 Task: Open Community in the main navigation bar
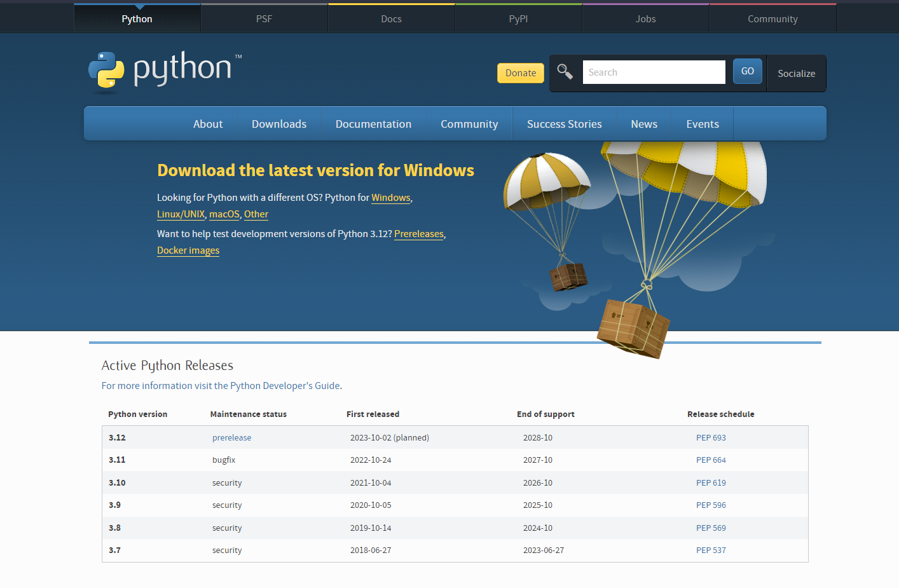pyautogui.click(x=469, y=124)
